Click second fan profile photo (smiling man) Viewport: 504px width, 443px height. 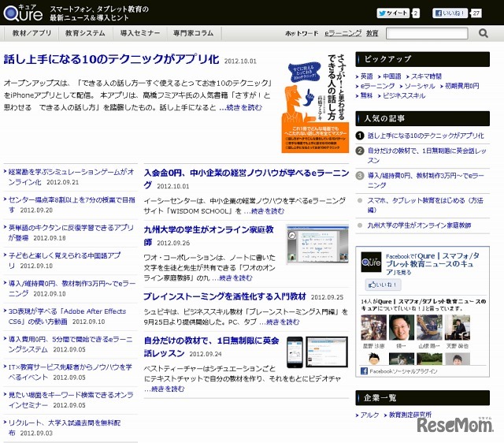[x=402, y=327]
